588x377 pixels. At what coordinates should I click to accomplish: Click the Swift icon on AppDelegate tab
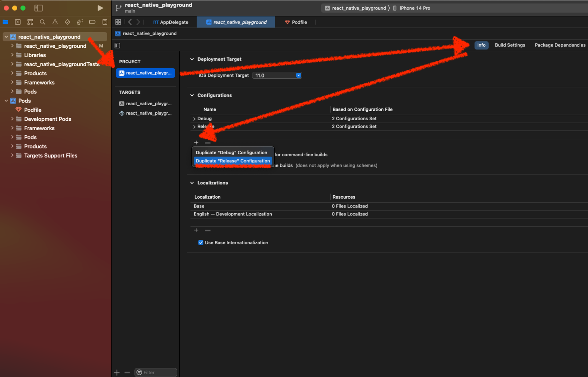[156, 22]
